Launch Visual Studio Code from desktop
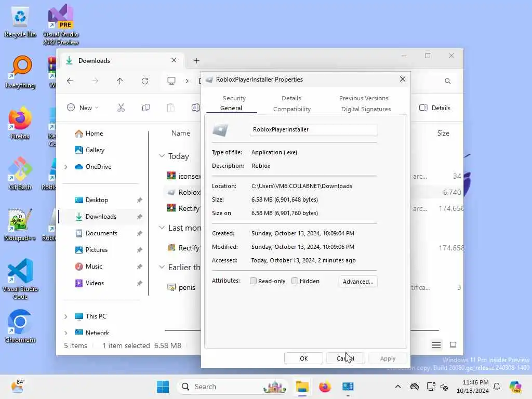The height and width of the screenshot is (399, 532). (20, 279)
